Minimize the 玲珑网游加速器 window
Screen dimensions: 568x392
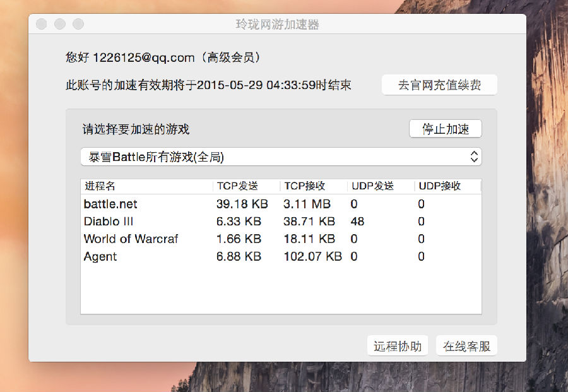60,24
